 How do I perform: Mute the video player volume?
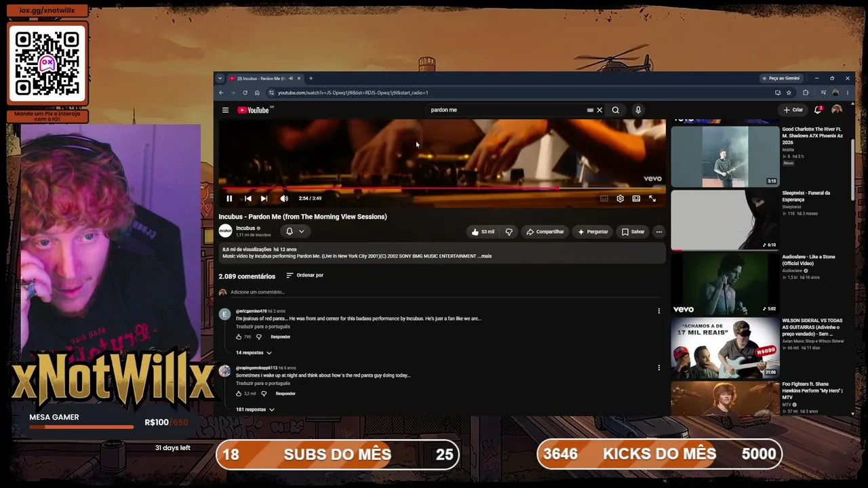[x=284, y=199]
